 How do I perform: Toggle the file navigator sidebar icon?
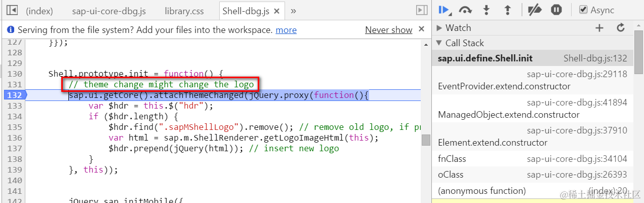point(13,10)
